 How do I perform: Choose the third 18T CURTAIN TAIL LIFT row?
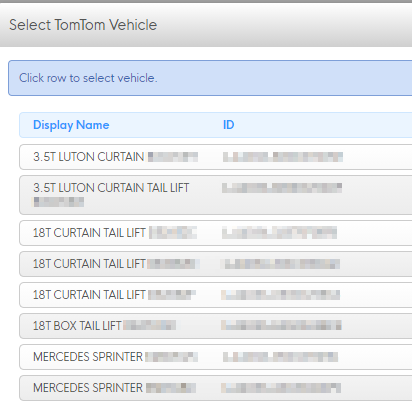point(216,295)
